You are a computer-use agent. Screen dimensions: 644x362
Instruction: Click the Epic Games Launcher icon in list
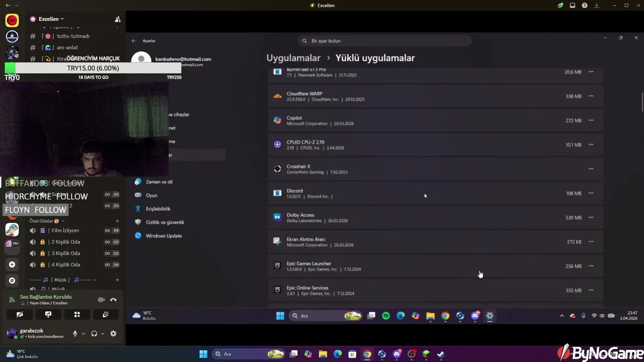pyautogui.click(x=277, y=266)
